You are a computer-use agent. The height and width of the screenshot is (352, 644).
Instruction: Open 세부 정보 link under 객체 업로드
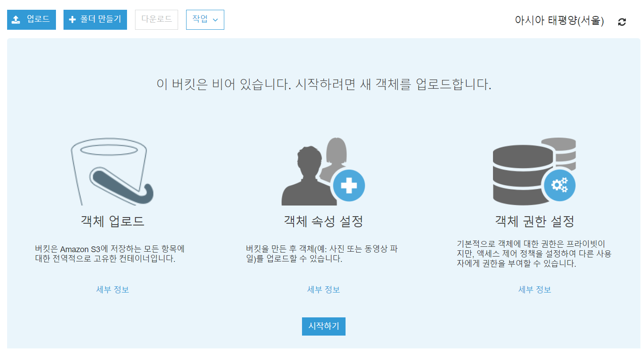(113, 290)
